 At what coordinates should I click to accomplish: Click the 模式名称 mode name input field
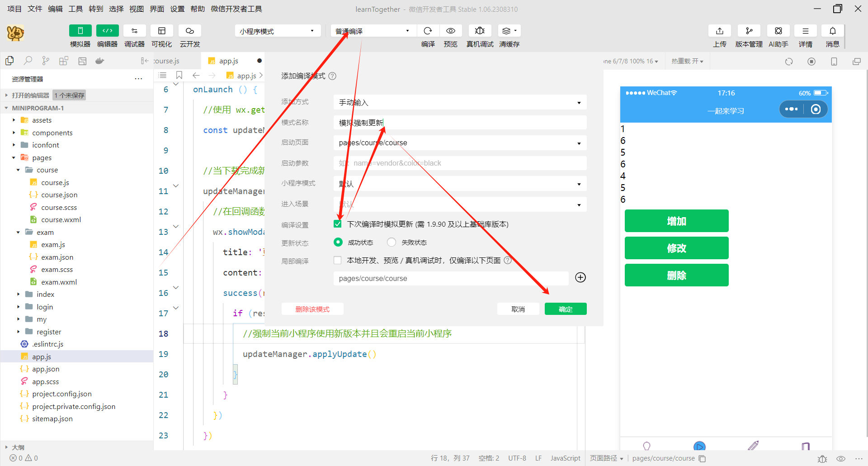pyautogui.click(x=460, y=123)
